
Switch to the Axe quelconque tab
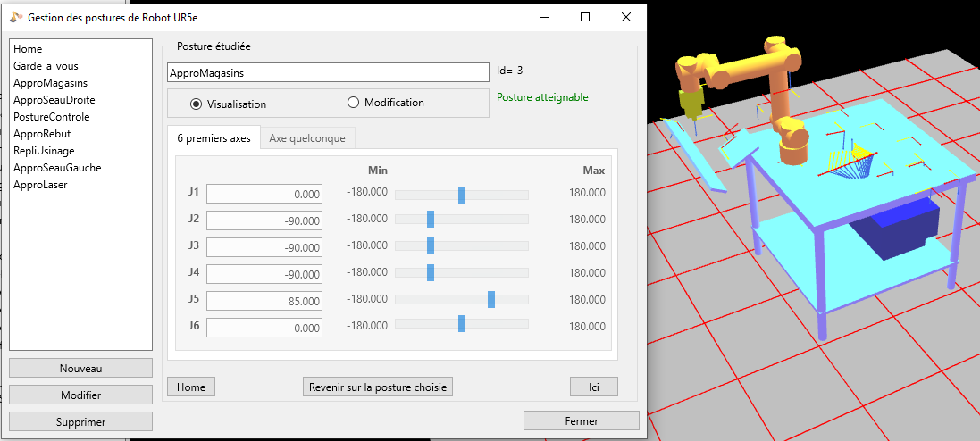pos(307,138)
